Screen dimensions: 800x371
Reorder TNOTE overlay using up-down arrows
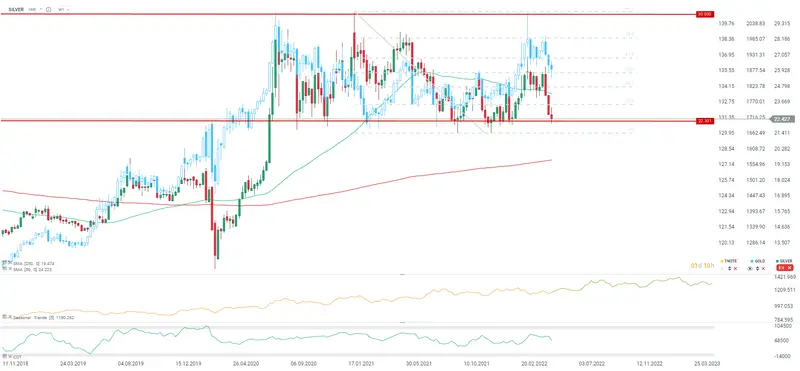click(x=730, y=268)
